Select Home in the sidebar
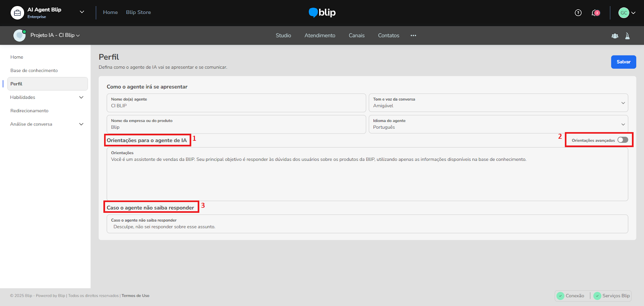 click(x=17, y=57)
